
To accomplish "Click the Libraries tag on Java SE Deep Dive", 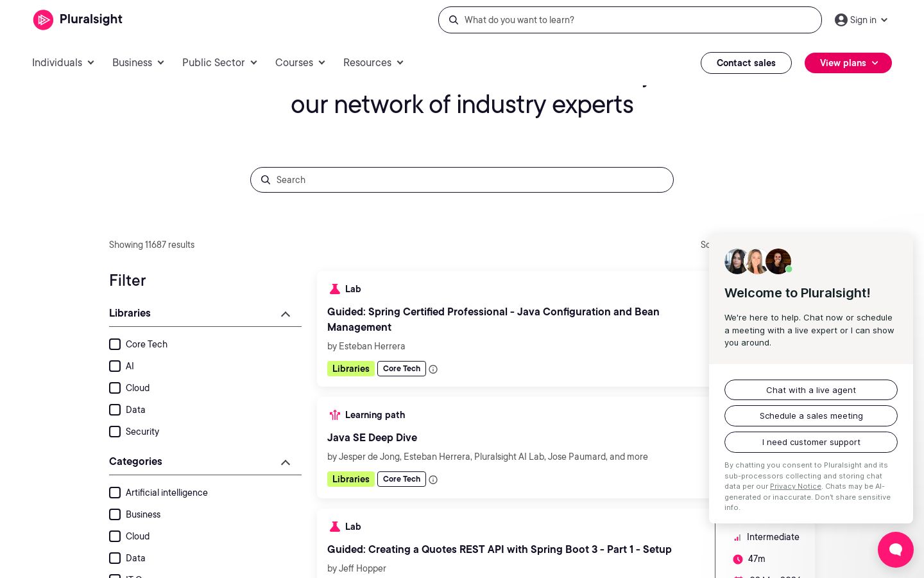I will click(351, 479).
